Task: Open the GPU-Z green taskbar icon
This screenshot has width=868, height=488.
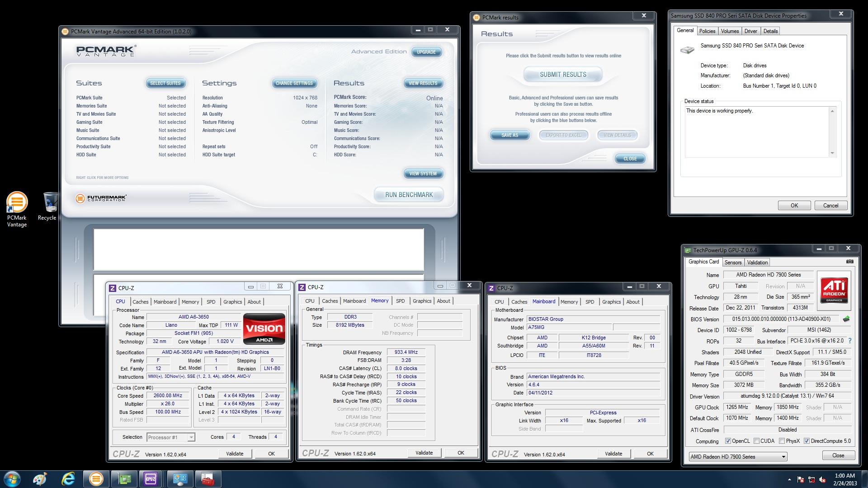Action: (x=124, y=479)
